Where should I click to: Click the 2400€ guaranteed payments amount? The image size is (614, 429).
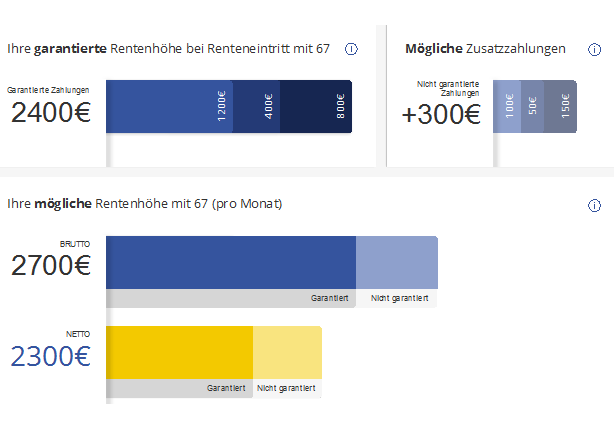[51, 112]
